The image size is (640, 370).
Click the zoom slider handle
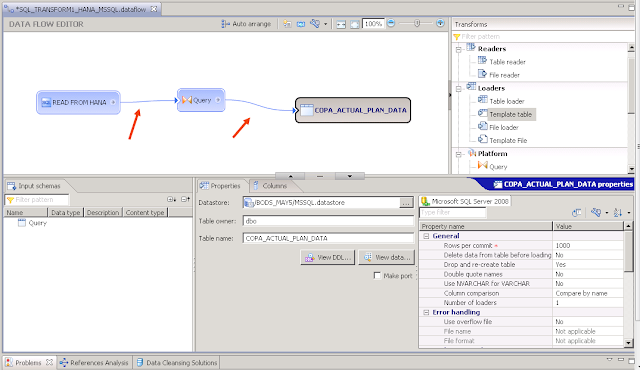[x=417, y=23]
